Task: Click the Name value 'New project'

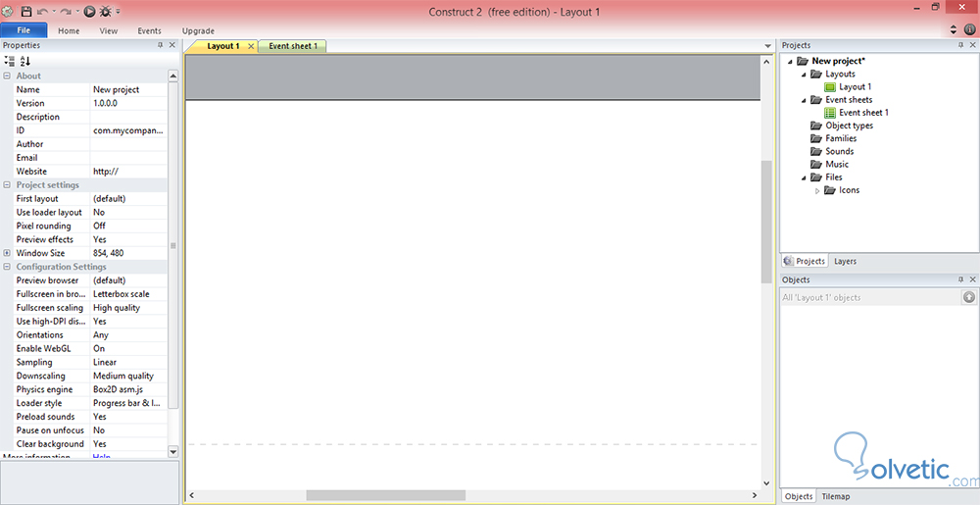Action: coord(128,89)
